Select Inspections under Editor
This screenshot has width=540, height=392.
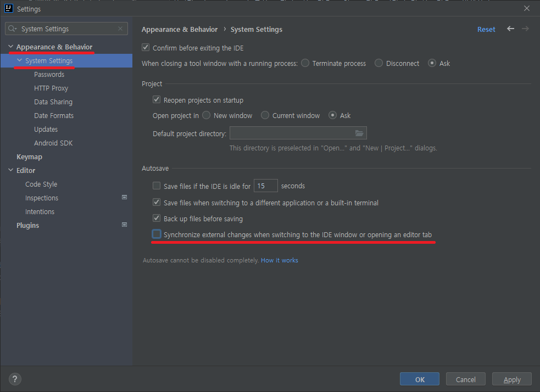[x=42, y=198]
